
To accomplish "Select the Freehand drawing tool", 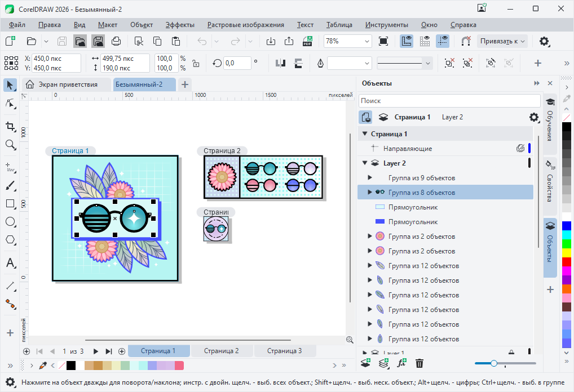I will click(x=10, y=167).
